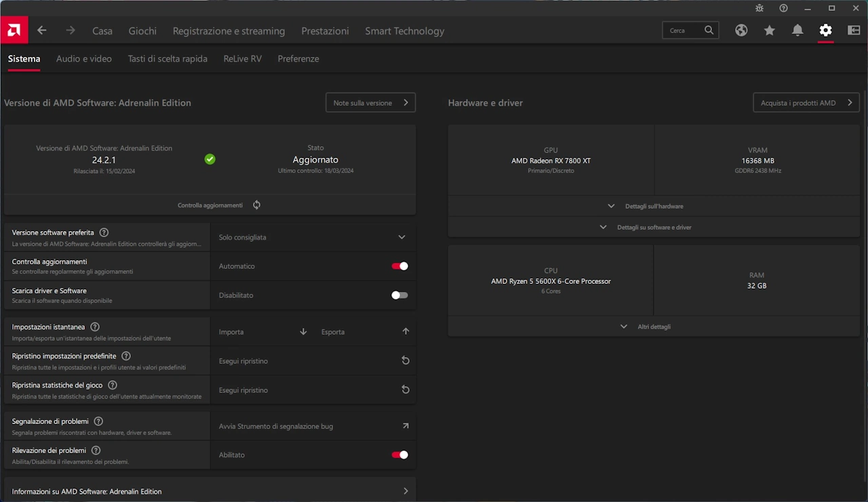This screenshot has height=502, width=868.
Task: Open the Smart Technology menu
Action: 405,30
